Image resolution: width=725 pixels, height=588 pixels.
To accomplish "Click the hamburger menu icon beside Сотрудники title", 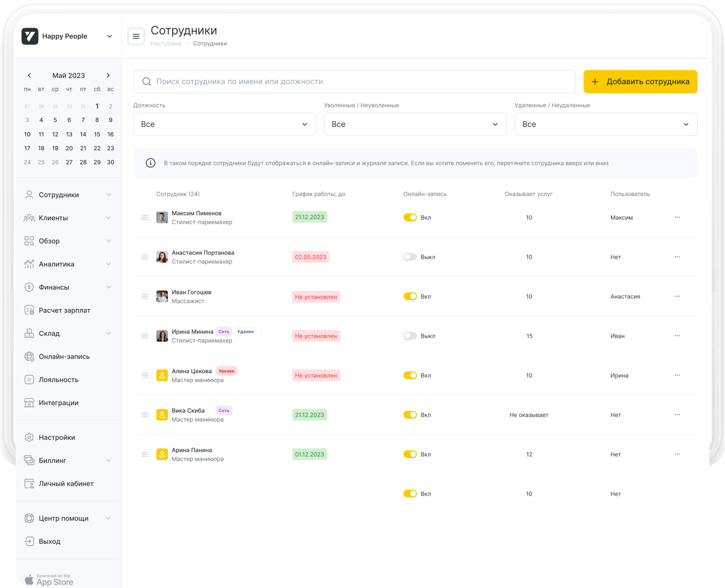I will click(x=136, y=36).
